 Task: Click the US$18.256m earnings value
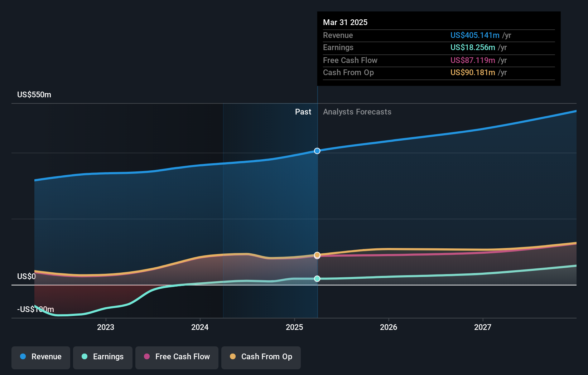point(473,48)
